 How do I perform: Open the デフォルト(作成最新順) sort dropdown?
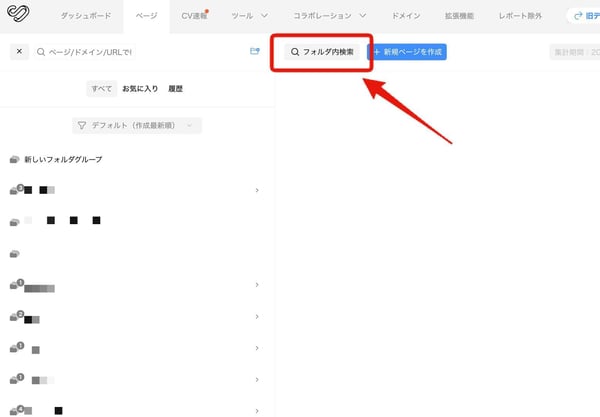point(137,125)
